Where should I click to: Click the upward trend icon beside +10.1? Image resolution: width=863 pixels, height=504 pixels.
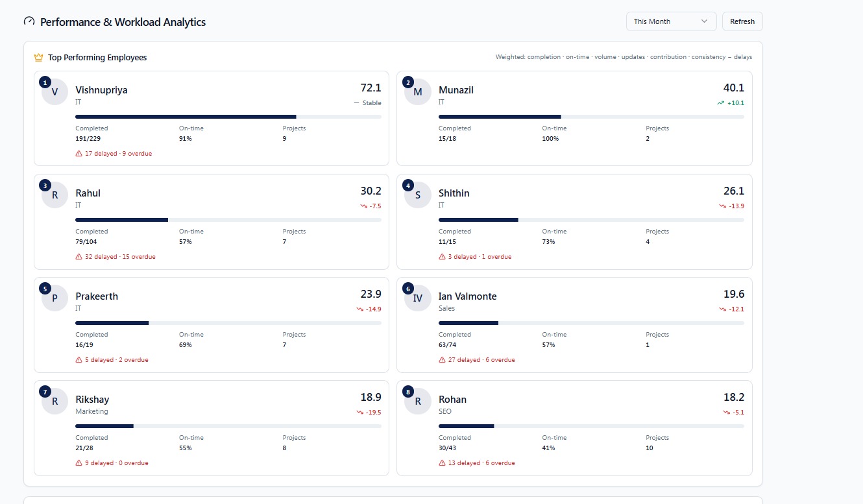pos(720,103)
